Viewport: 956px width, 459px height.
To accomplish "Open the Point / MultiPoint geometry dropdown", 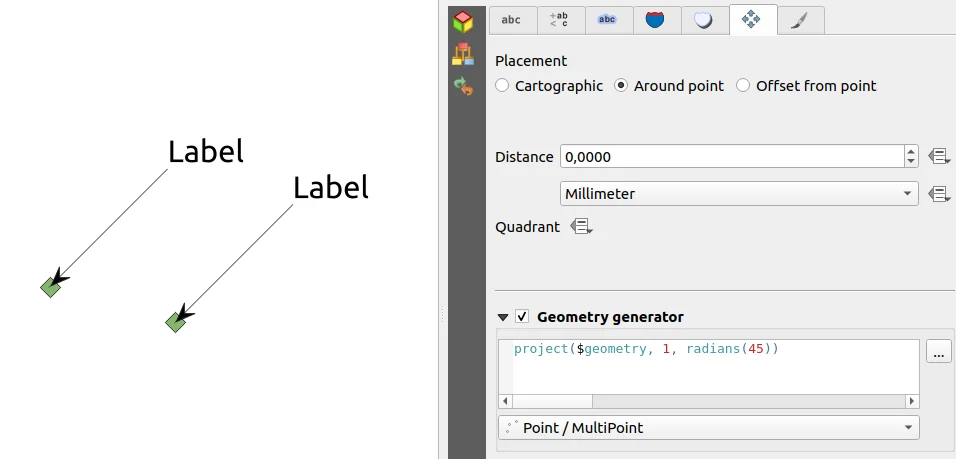I will 708,428.
